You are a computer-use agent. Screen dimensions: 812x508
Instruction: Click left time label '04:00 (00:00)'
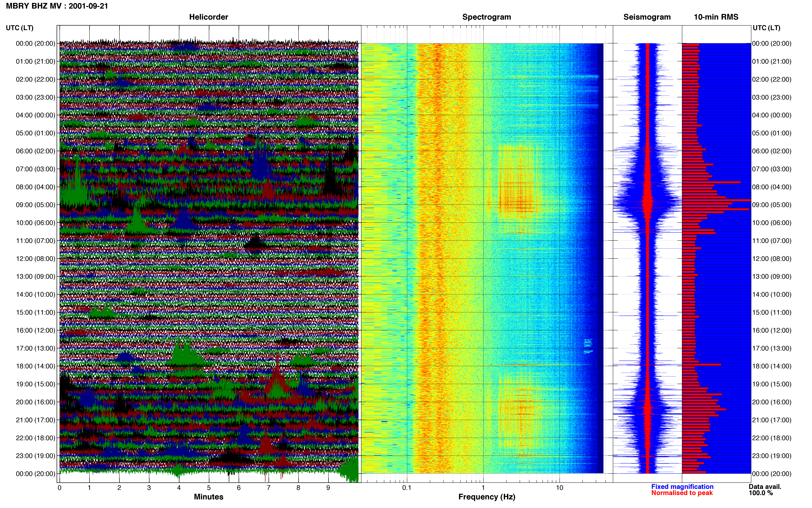36,115
